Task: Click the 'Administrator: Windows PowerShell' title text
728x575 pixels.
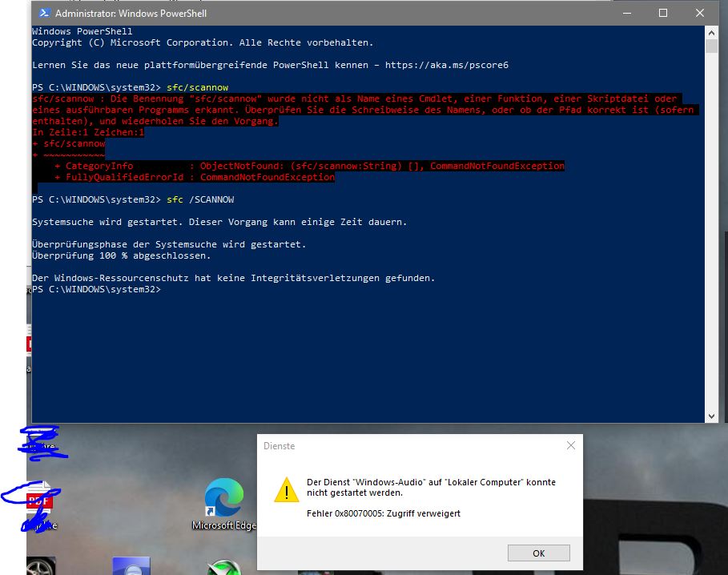Action: point(131,14)
